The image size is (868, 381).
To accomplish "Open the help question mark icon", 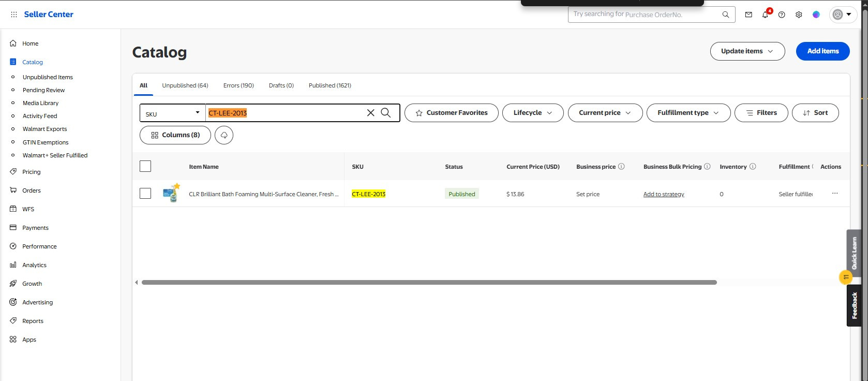I will pyautogui.click(x=782, y=14).
